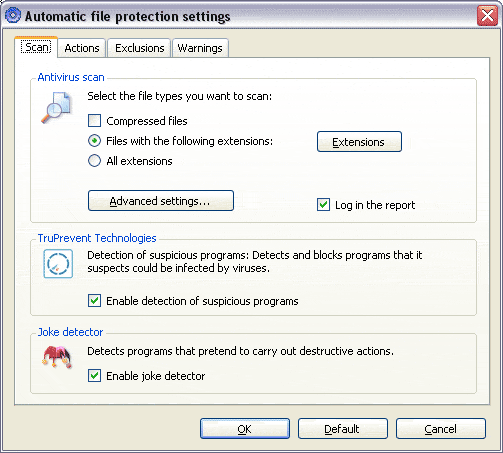Close the settings dialog with red X
This screenshot has width=503, height=453.
coord(487,15)
